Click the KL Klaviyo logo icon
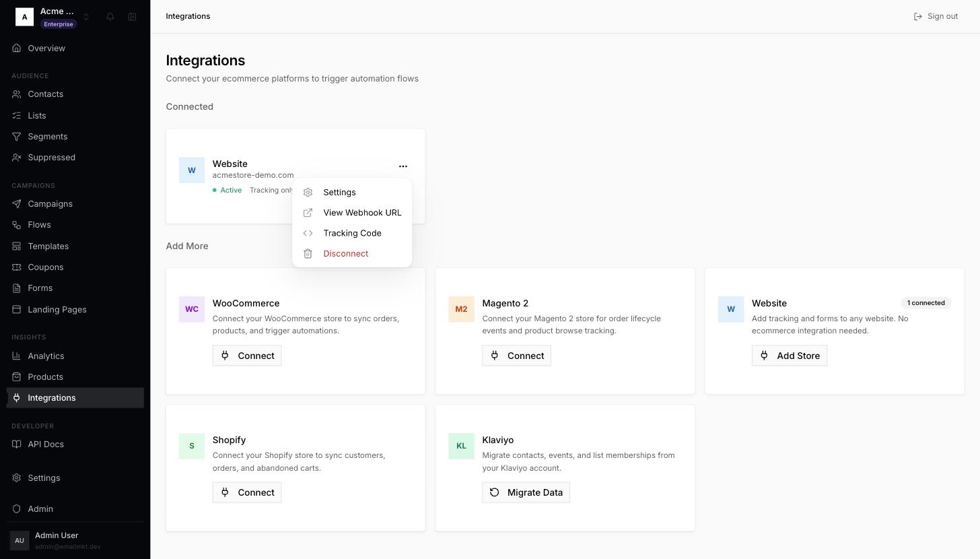The height and width of the screenshot is (559, 980). 461,447
